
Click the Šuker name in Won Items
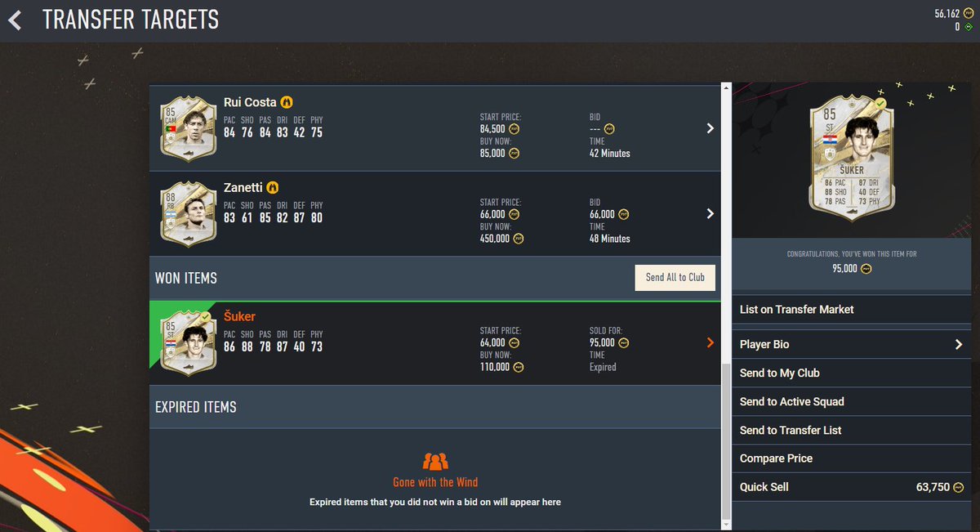pos(240,316)
